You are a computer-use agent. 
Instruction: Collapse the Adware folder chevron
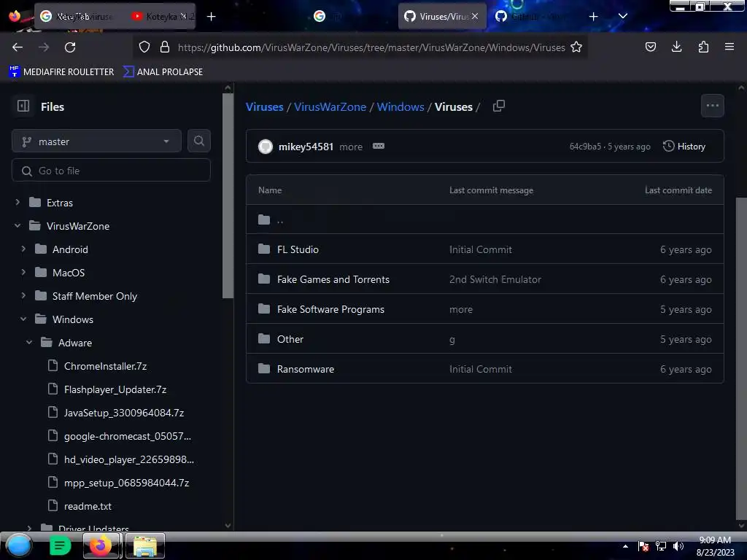(x=29, y=343)
